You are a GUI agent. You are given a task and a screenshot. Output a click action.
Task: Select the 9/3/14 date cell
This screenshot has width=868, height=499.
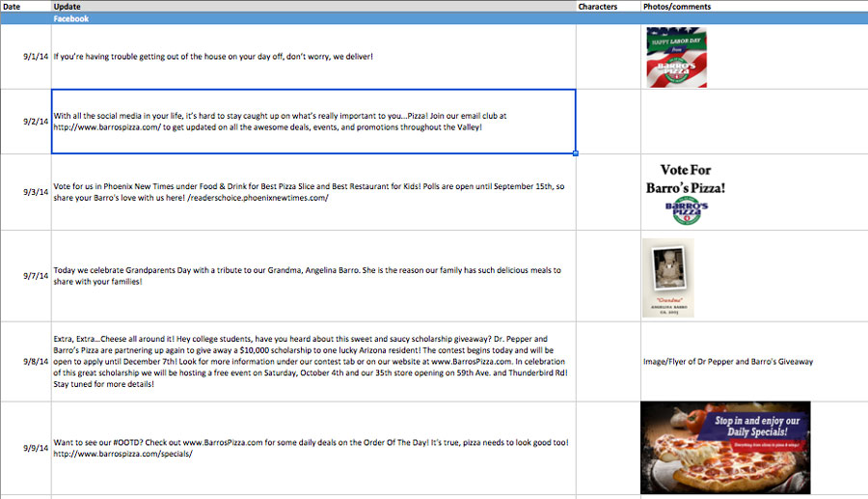click(25, 192)
